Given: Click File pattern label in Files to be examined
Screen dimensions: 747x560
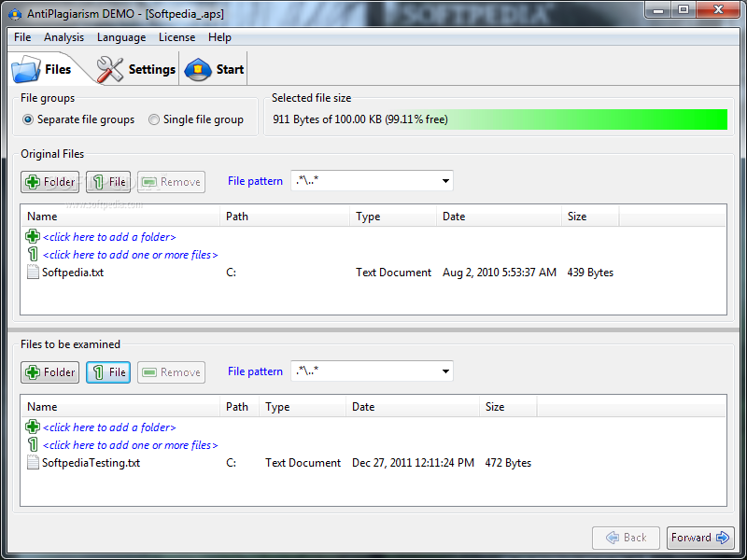Looking at the screenshot, I should (255, 371).
